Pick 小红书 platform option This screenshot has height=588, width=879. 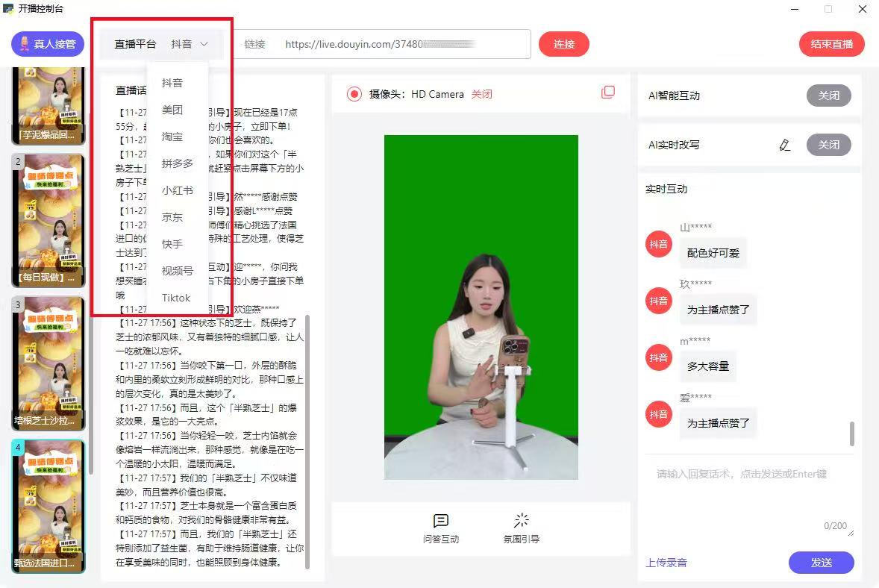pos(177,190)
